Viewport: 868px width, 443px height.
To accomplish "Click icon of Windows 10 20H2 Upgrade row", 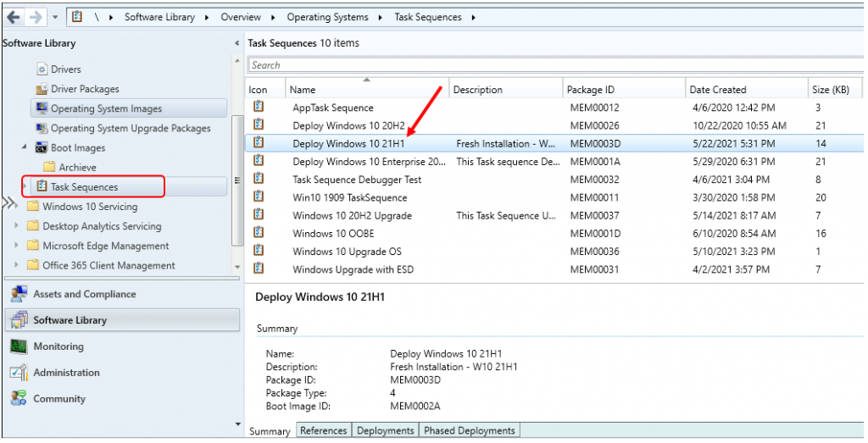I will click(x=258, y=215).
